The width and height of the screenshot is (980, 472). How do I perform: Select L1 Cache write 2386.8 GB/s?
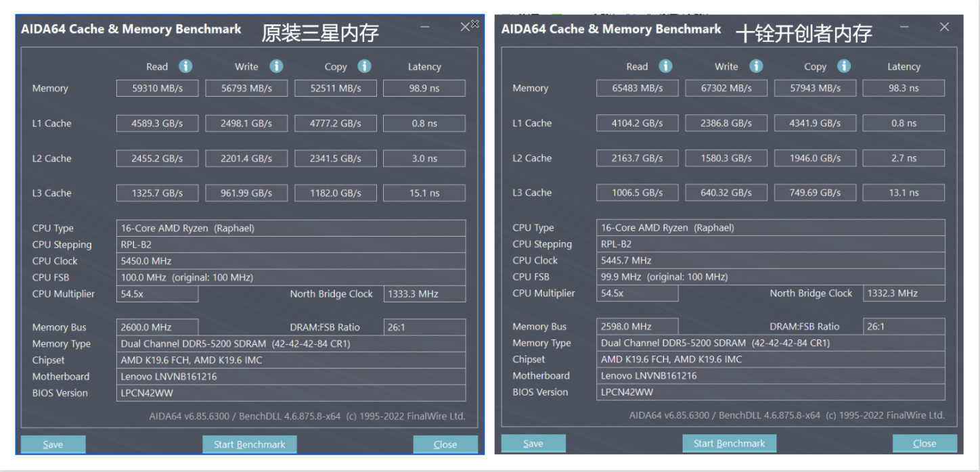726,123
